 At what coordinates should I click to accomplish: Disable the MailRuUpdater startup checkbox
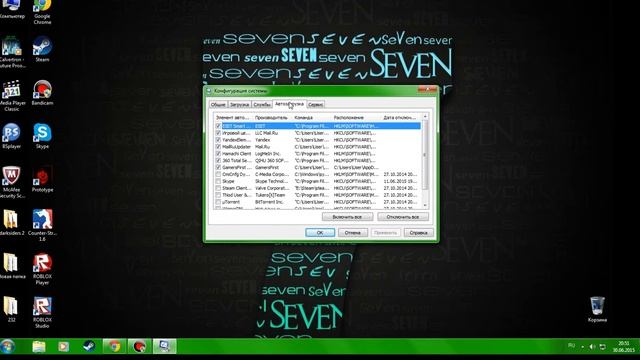218,147
